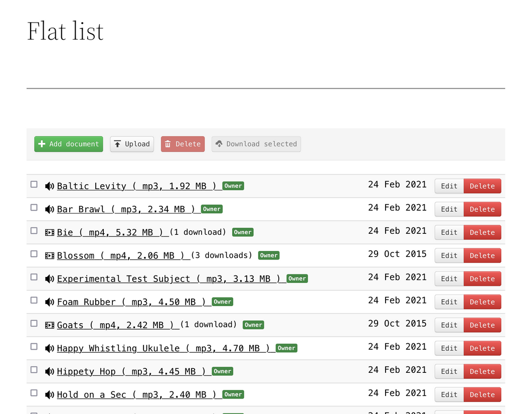Click the Owner badge on Hold on a Sec row

tap(233, 394)
